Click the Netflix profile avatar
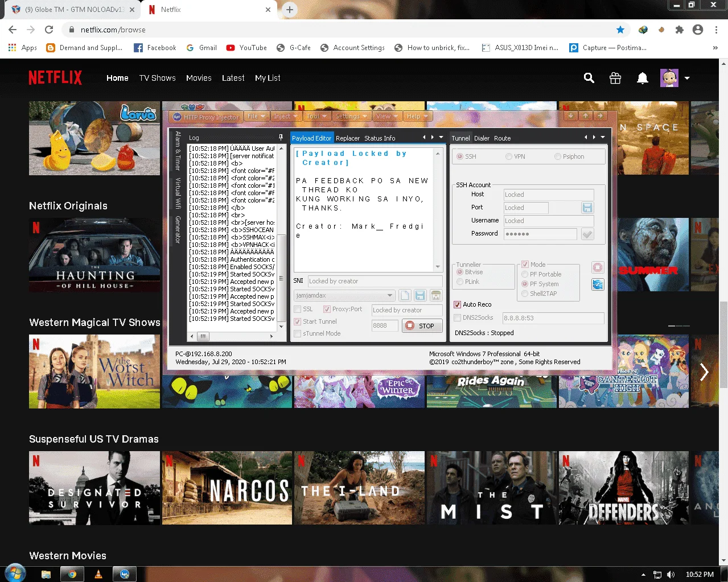 [x=669, y=78]
